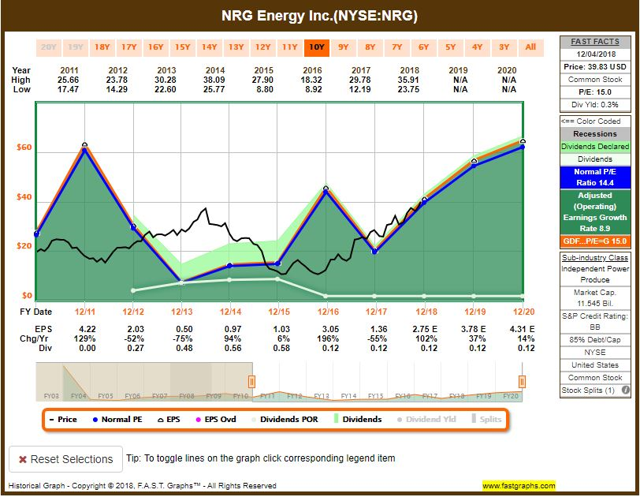
Task: Open the FAST FACTS header link
Action: coord(595,42)
